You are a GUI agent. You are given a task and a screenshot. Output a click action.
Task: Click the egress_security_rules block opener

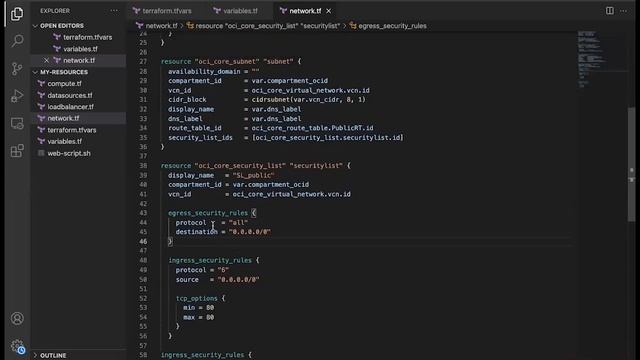point(212,213)
